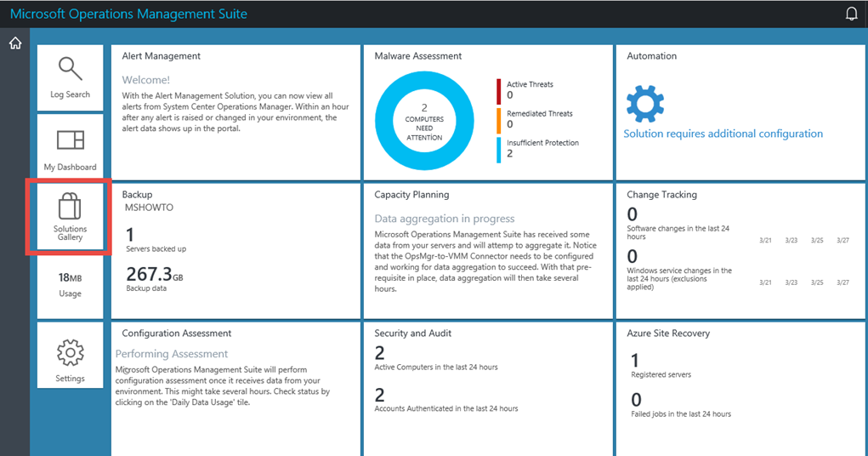Click the red Active Threats indicator bar

point(498,91)
